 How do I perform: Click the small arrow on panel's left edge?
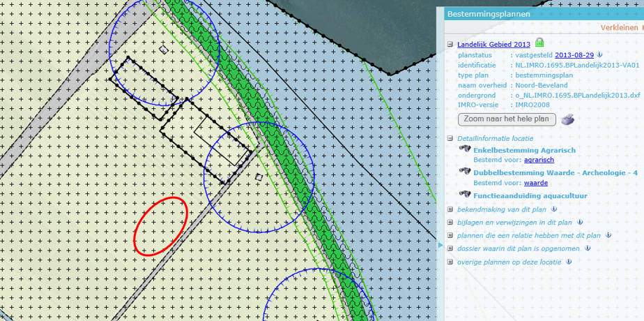coord(440,246)
